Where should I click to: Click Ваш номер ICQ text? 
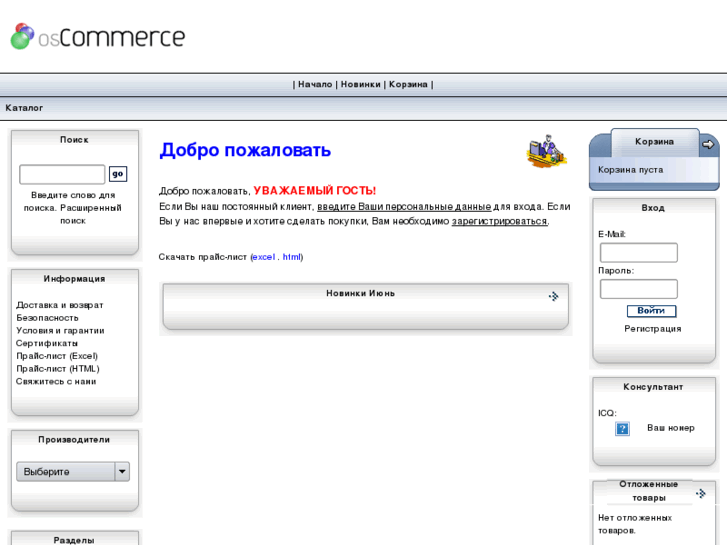[x=670, y=428]
